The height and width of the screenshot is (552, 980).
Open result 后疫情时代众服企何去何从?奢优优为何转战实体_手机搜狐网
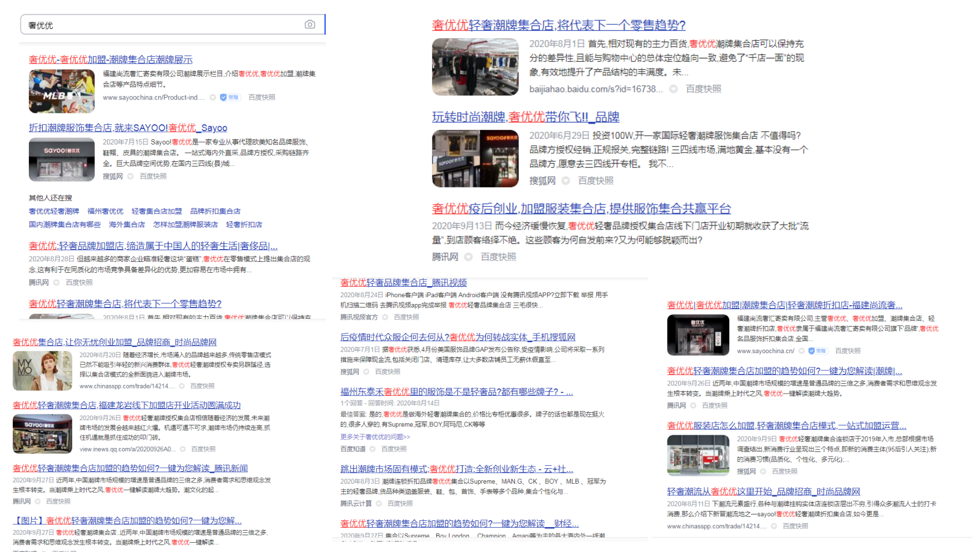[x=458, y=337]
